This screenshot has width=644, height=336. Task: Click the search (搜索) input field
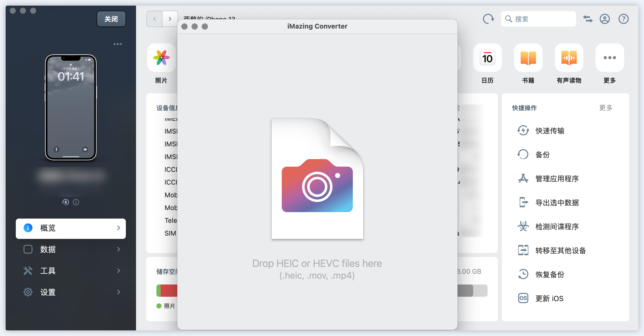(538, 19)
